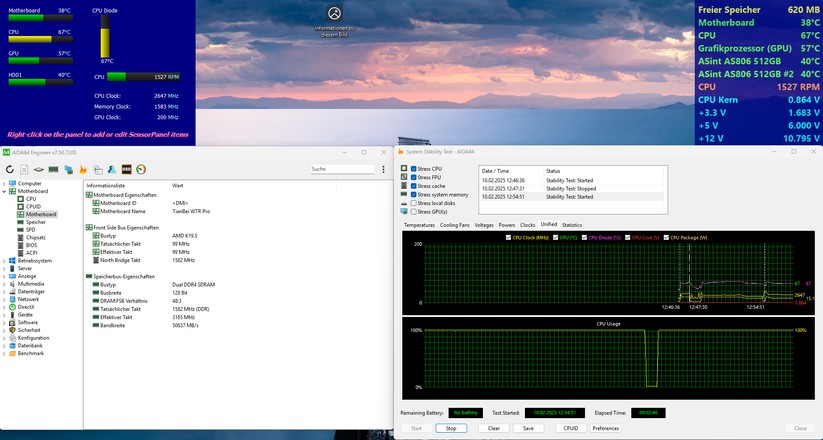
Task: Collapse the Motherboard tree node
Action: tap(5, 191)
